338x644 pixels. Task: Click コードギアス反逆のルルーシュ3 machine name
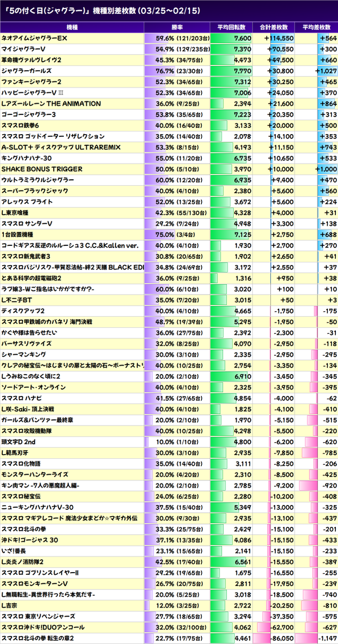point(70,245)
